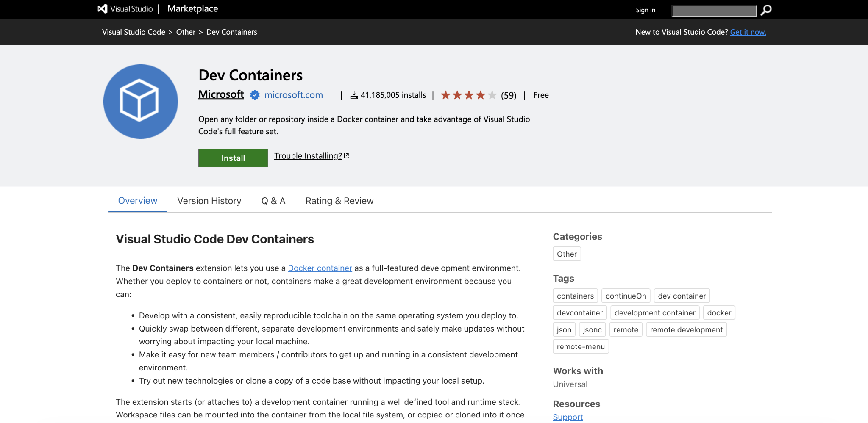Switch to the Version History tab
This screenshot has height=423, width=868.
pos(209,201)
